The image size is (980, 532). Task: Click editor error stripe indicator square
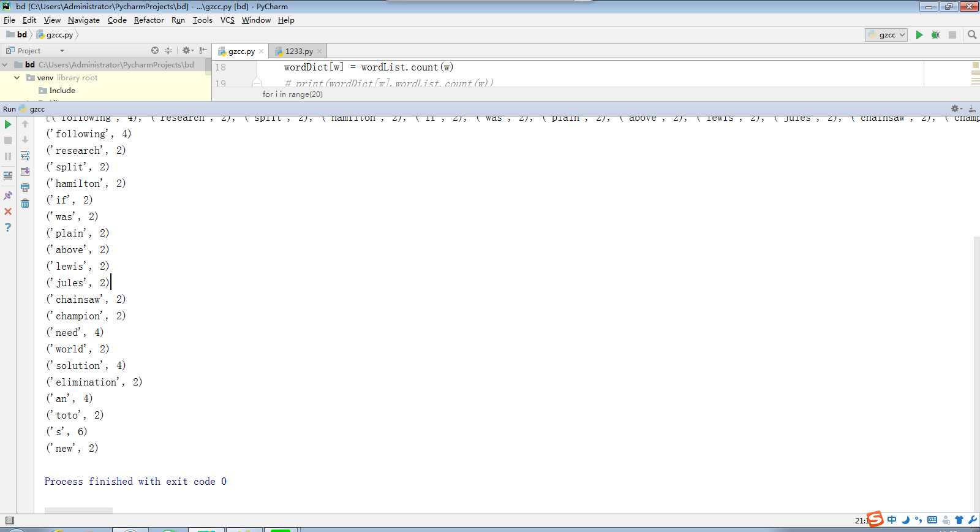pyautogui.click(x=975, y=64)
